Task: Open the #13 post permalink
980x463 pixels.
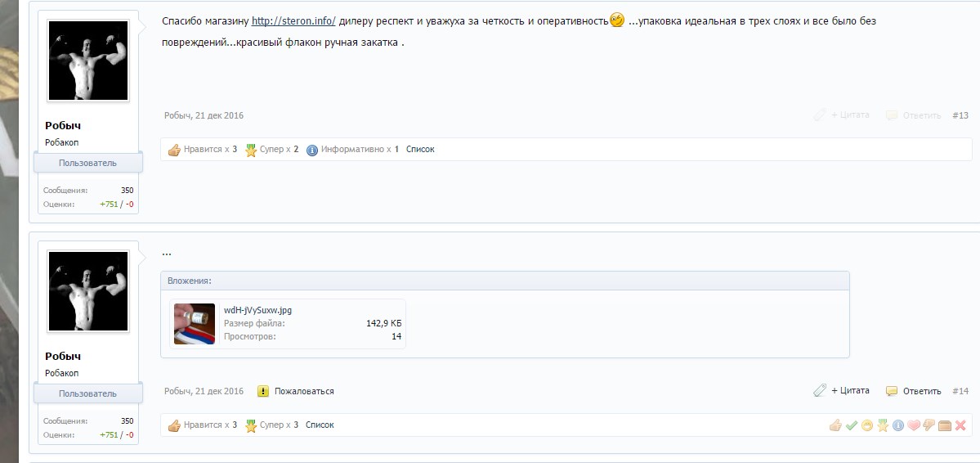Action: 960,115
